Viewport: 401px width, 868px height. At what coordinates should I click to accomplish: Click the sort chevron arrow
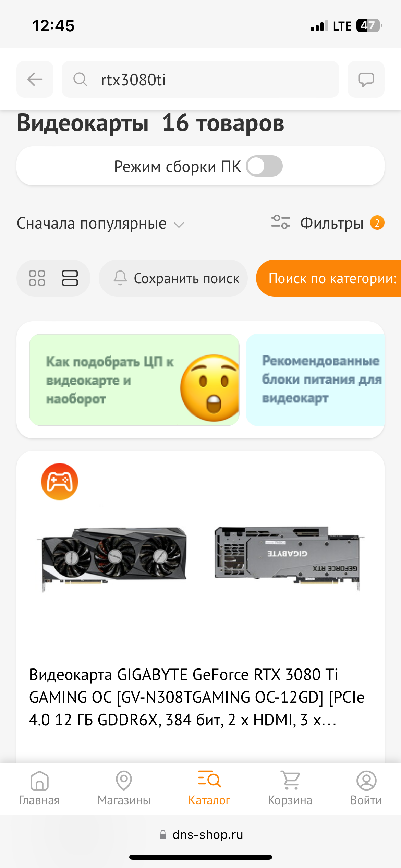click(x=179, y=225)
